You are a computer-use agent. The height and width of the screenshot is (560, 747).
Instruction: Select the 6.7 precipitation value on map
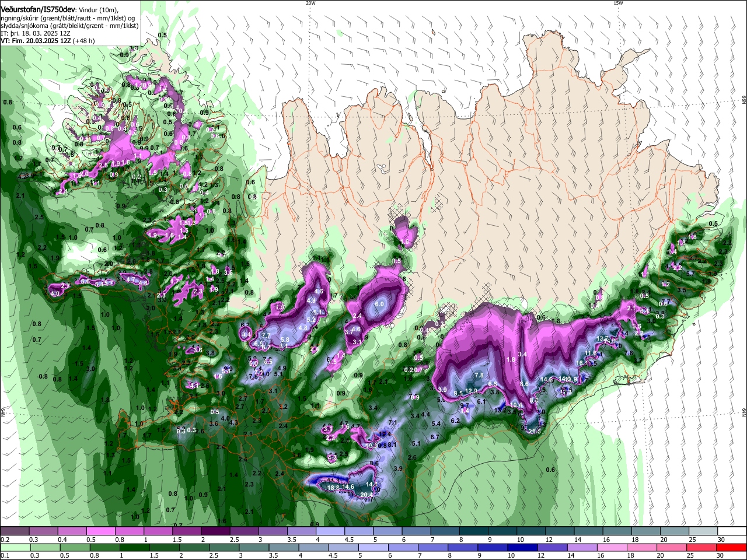pos(434,437)
